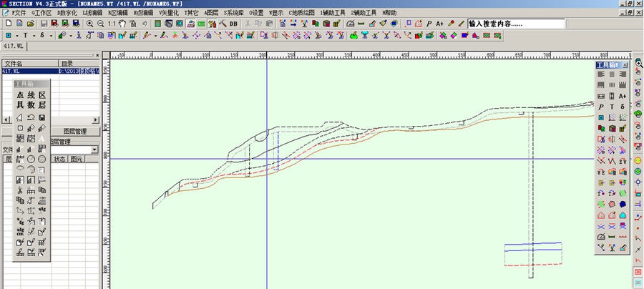The width and height of the screenshot is (644, 289).
Task: Click the A+ text size icon
Action: (439, 24)
